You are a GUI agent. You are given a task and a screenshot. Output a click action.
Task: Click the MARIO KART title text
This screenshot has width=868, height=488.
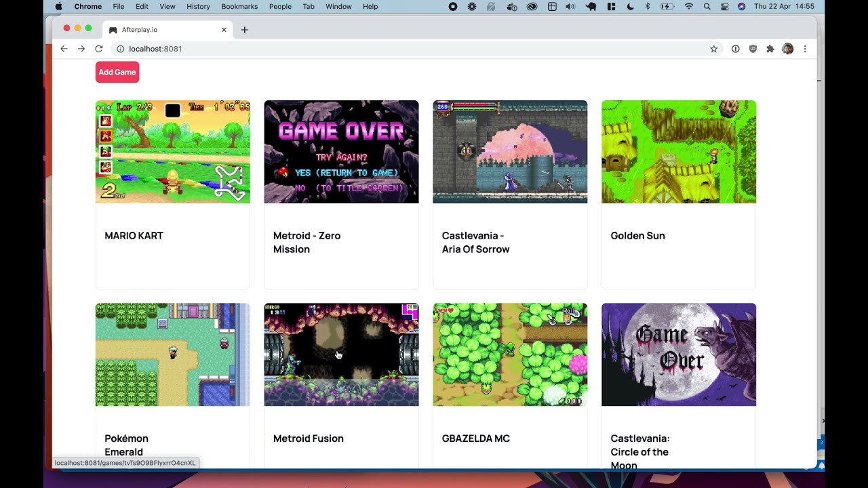click(x=134, y=236)
